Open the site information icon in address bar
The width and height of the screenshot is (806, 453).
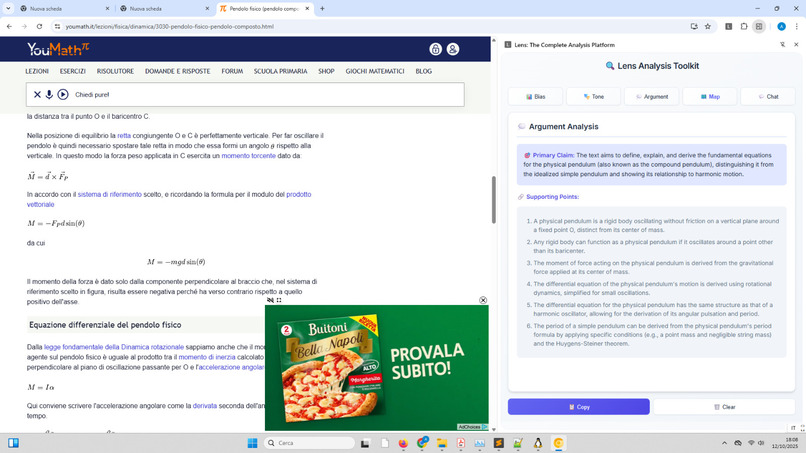click(x=58, y=26)
